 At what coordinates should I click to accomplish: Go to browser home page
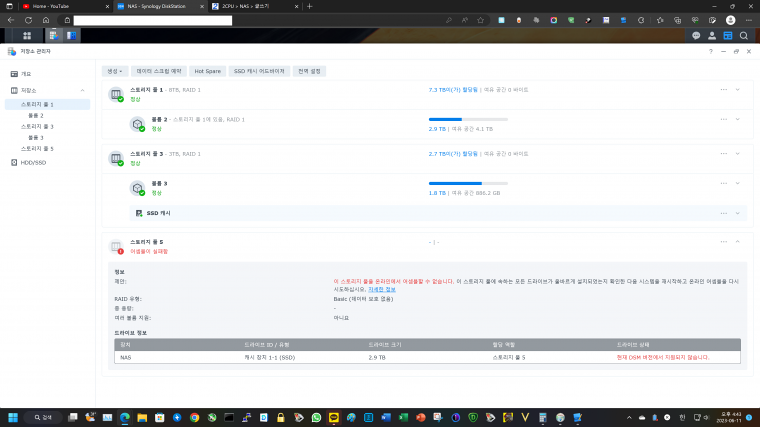(x=46, y=20)
